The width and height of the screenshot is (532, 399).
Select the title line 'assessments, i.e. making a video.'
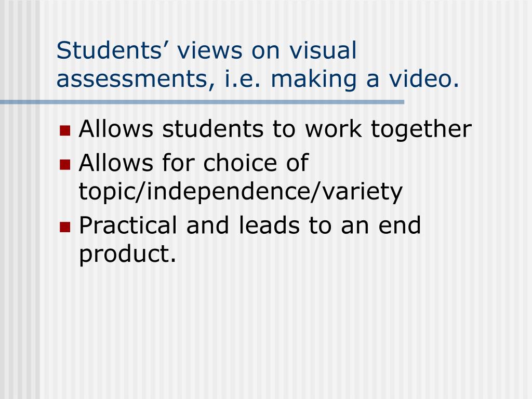(258, 79)
